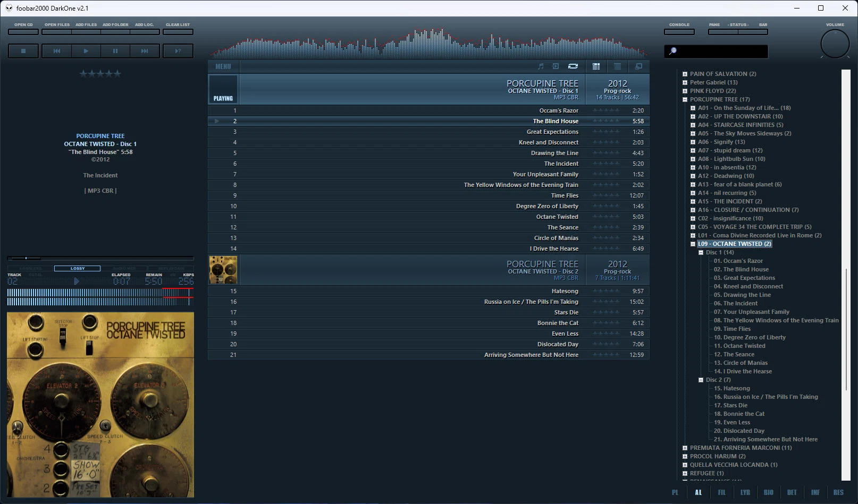Select 19. Even Less in library tree
Viewport: 858px width, 504px height.
[x=732, y=422]
